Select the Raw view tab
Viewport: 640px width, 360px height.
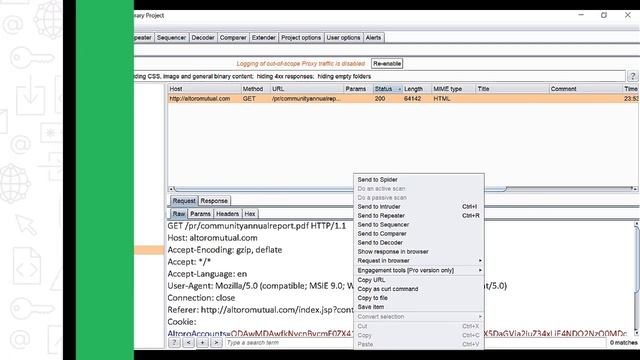pos(179,214)
